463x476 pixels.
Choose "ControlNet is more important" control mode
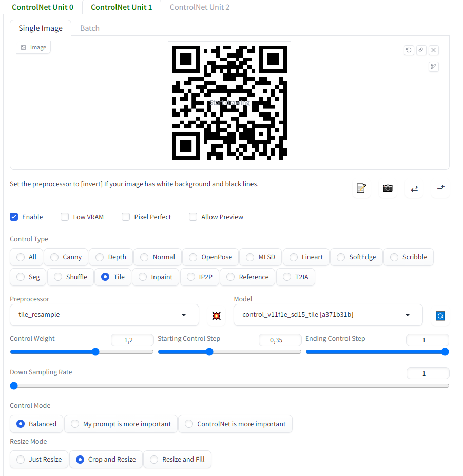[x=235, y=424]
